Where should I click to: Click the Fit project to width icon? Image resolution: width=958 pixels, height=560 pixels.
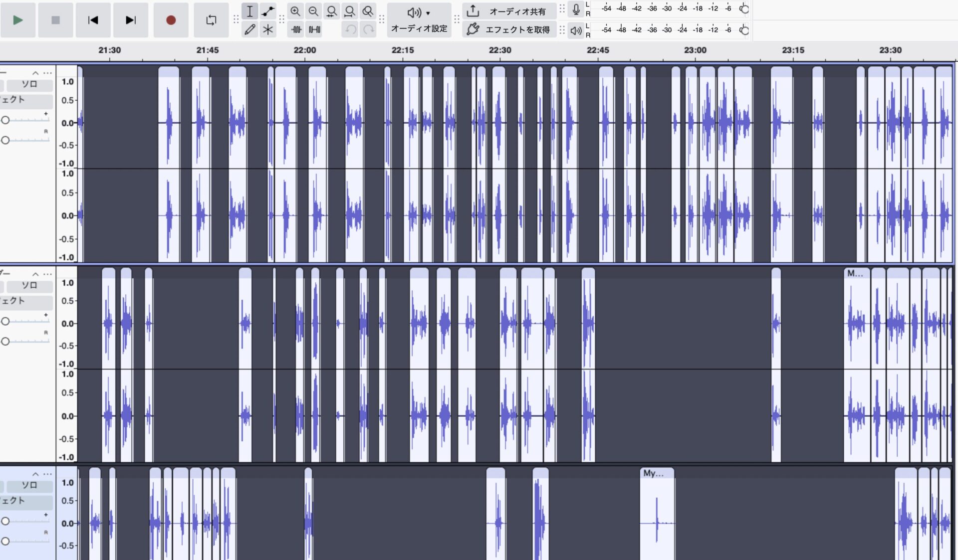350,11
